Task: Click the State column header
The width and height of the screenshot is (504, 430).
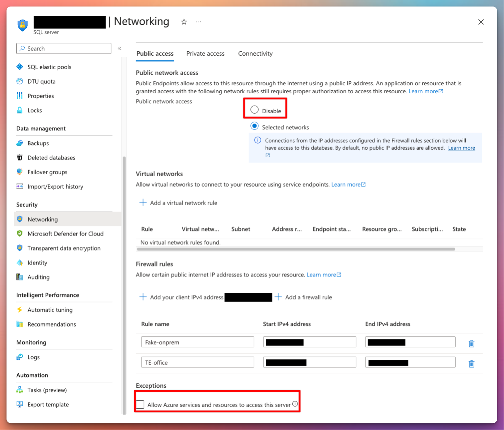Action: (x=459, y=229)
